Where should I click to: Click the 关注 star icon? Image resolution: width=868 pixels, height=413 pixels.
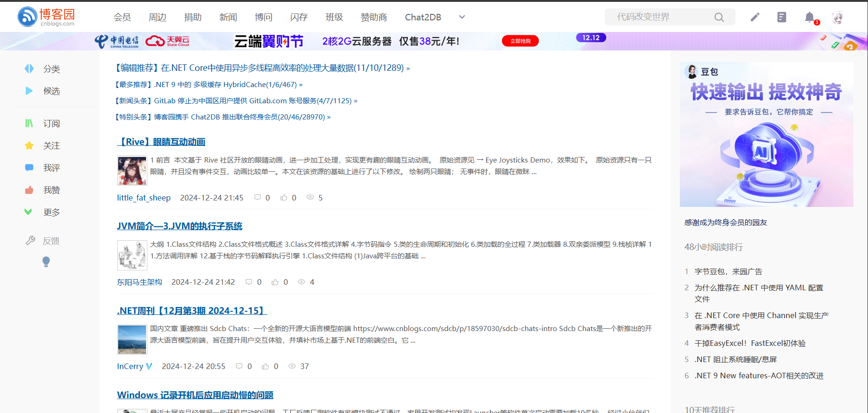click(29, 145)
